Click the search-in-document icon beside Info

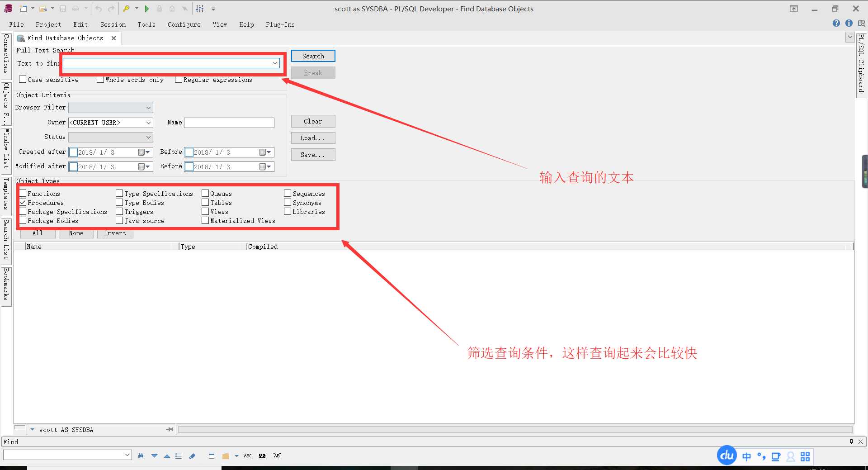861,23
